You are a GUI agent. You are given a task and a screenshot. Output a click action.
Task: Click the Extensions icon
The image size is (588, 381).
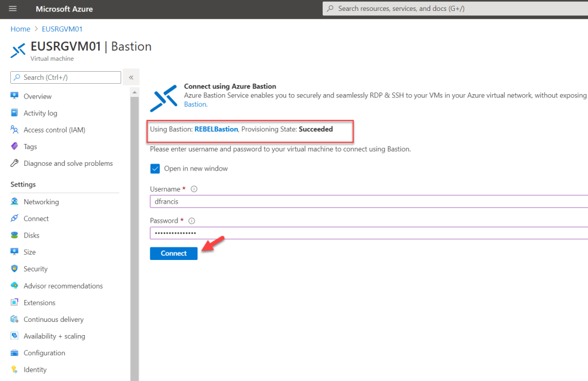tap(14, 302)
